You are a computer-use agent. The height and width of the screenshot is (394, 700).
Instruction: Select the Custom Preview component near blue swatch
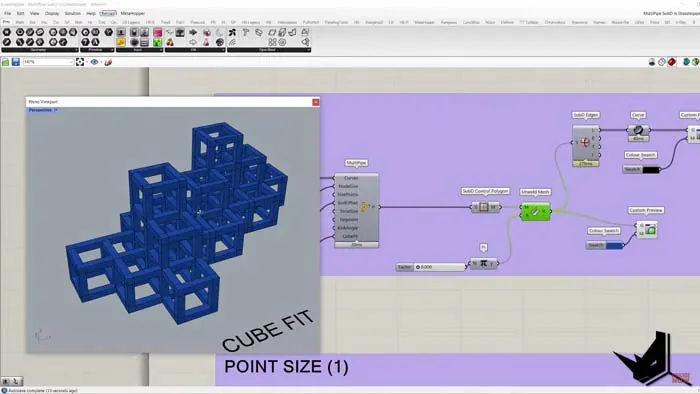[x=646, y=230]
